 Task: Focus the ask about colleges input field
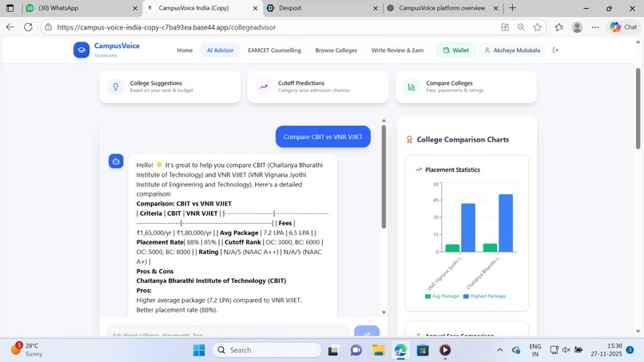228,332
